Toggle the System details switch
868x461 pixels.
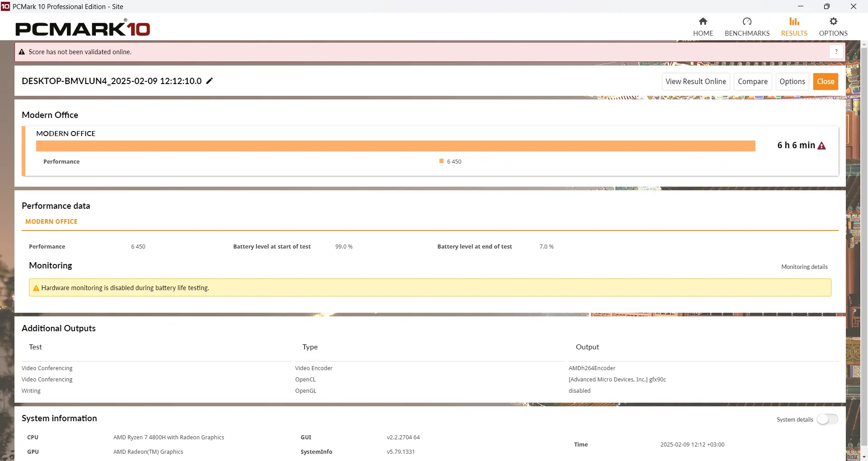[x=827, y=419]
